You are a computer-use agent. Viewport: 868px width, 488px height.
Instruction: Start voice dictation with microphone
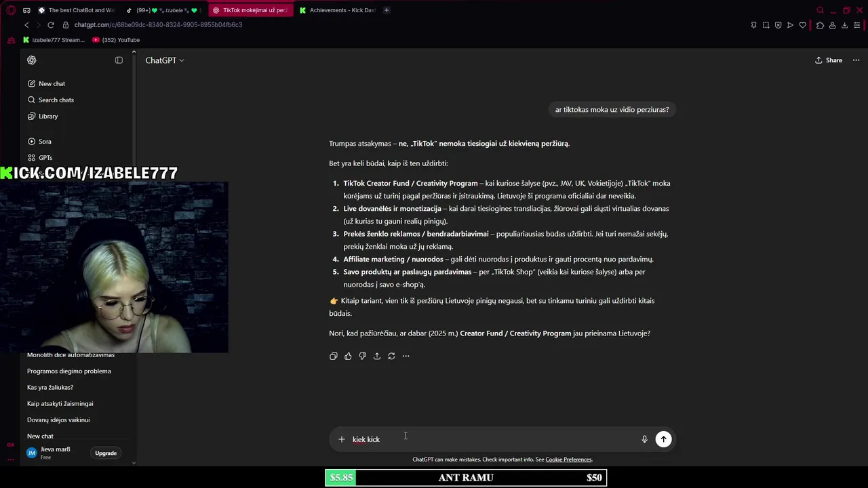(644, 439)
